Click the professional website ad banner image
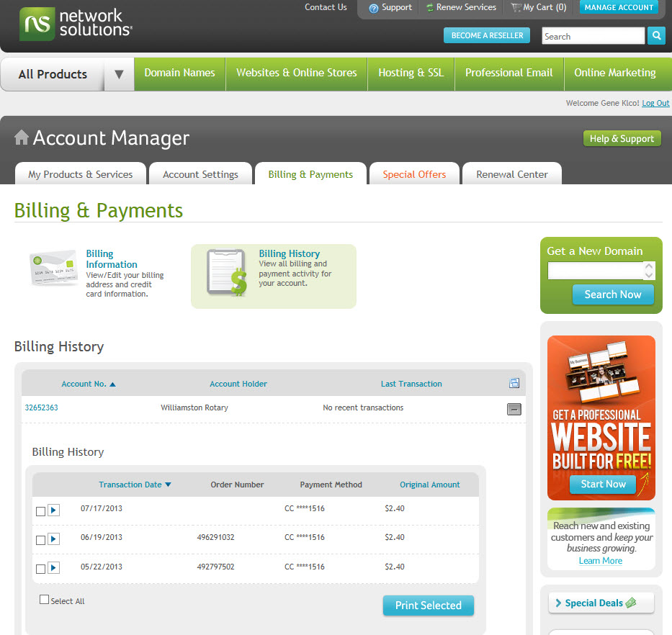 click(601, 418)
